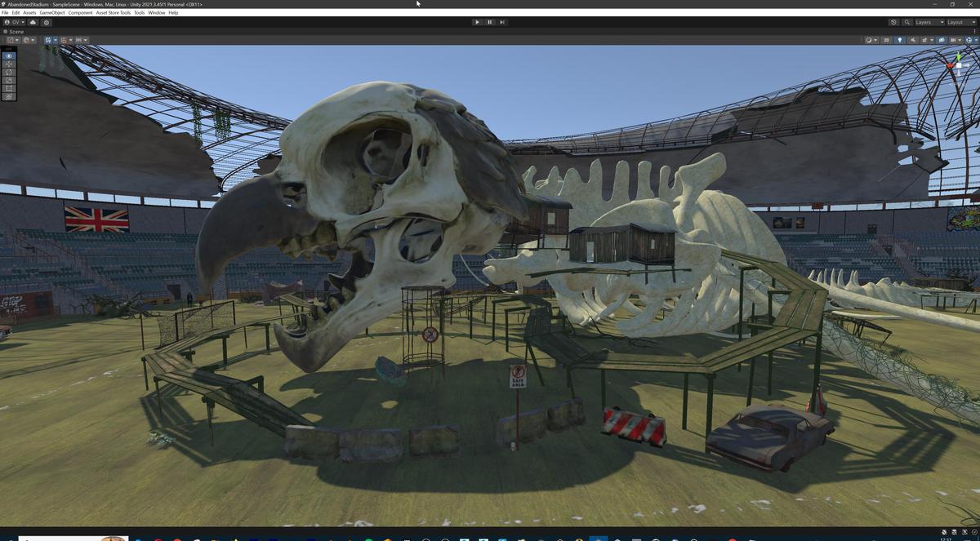980x541 pixels.
Task: Enable 2D mode in the Scene view
Action: point(886,40)
